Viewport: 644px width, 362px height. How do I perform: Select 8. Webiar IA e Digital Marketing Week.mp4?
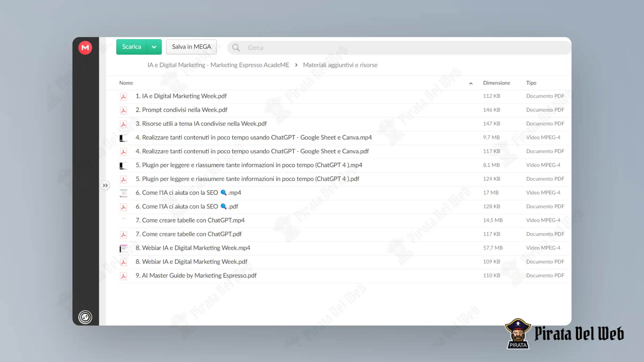(193, 248)
